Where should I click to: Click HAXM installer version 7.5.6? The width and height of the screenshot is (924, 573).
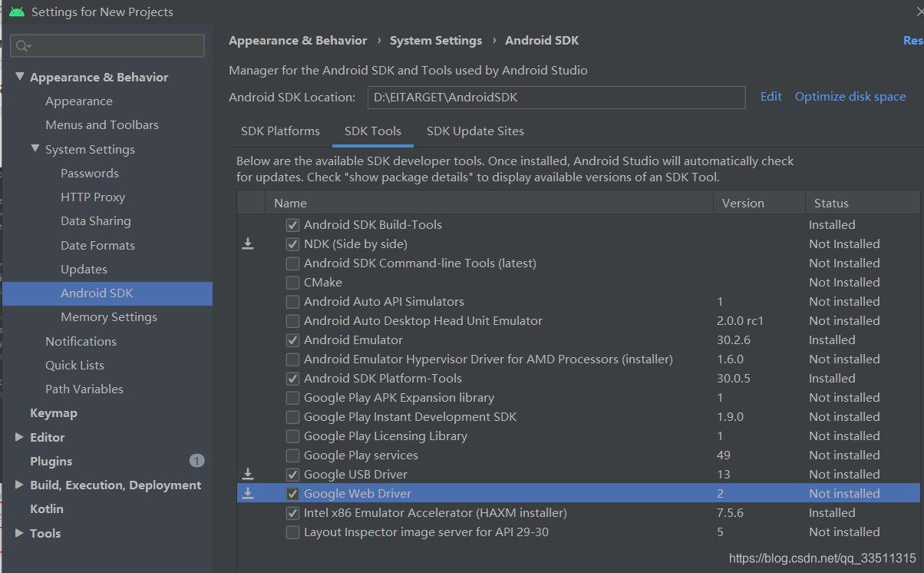click(x=730, y=513)
